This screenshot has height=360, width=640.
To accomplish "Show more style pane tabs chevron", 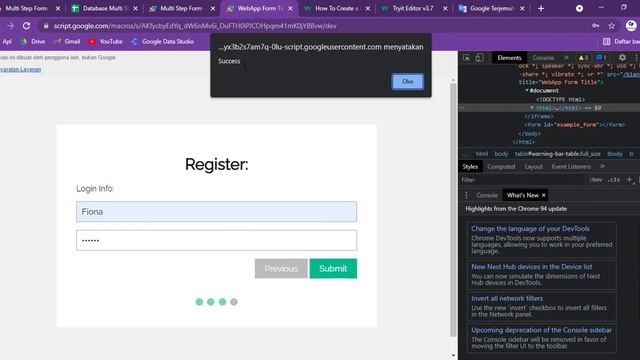I will 602,167.
